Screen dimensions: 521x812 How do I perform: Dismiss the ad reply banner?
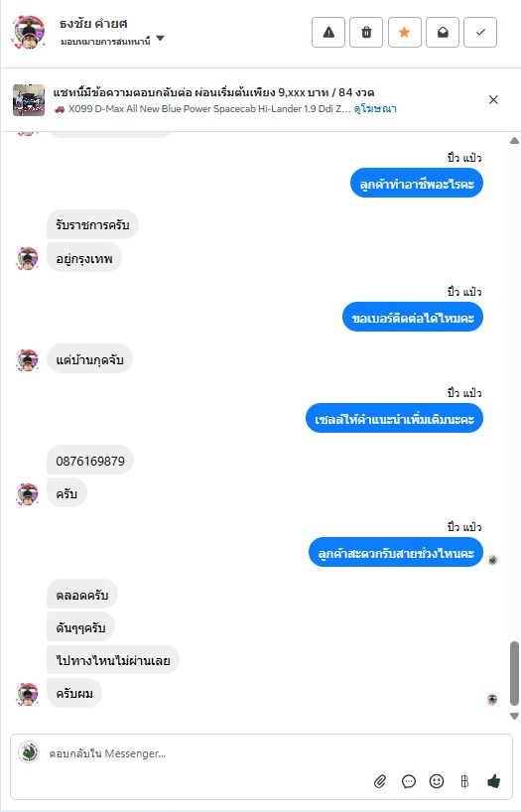(x=493, y=100)
